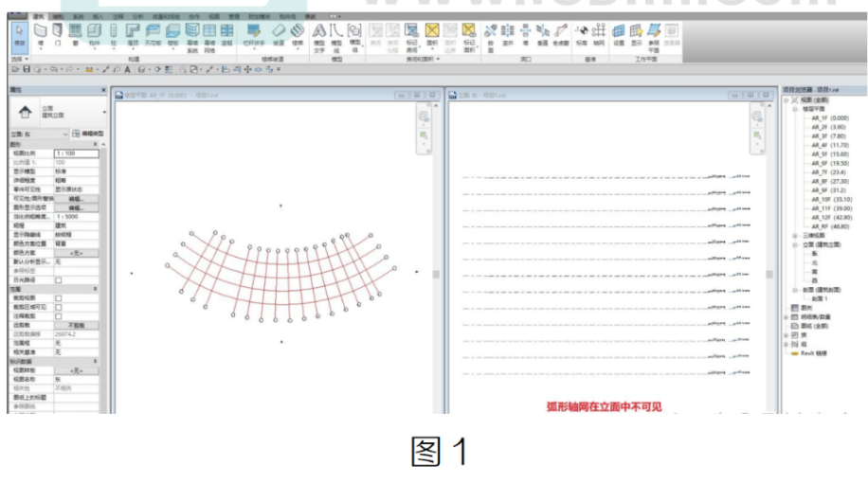Image resolution: width=868 pixels, height=484 pixels.
Task: Open the 视图 ribbon tab
Action: point(214,17)
